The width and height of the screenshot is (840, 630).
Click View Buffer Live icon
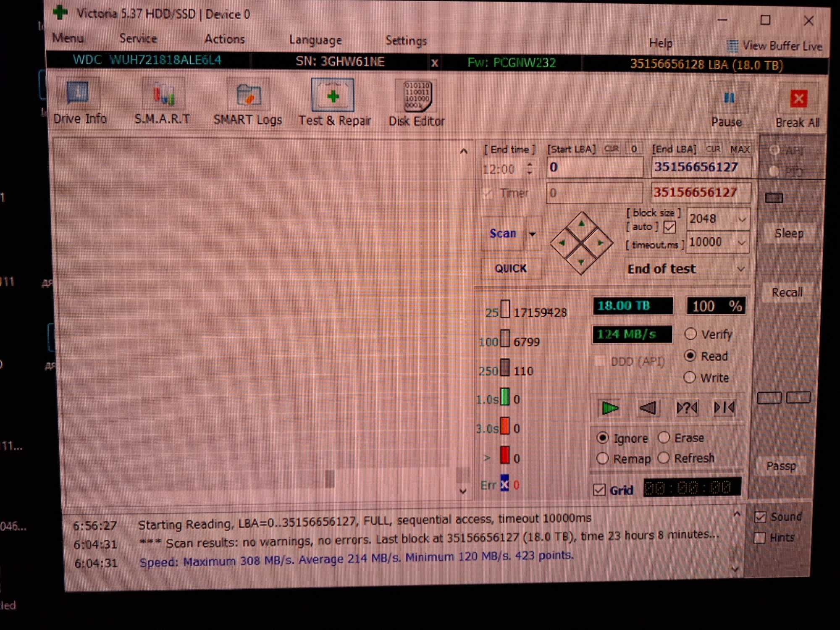[732, 46]
